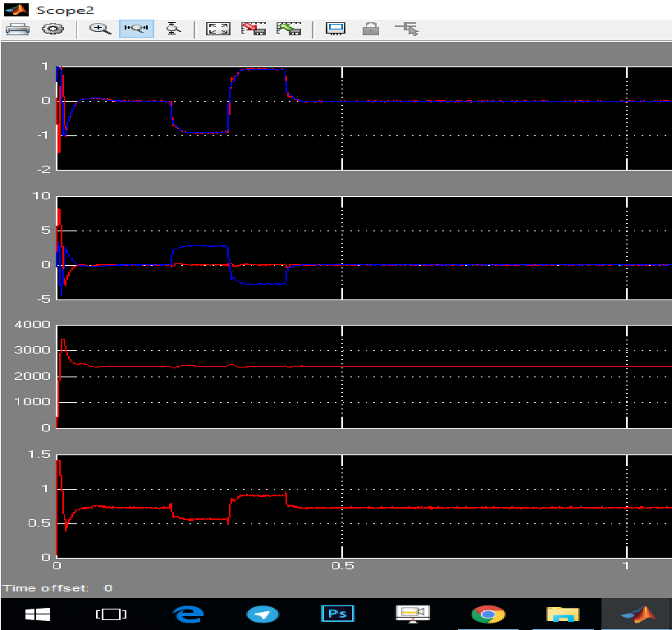
Task: Open Google Chrome from the taskbar
Action: point(487,614)
